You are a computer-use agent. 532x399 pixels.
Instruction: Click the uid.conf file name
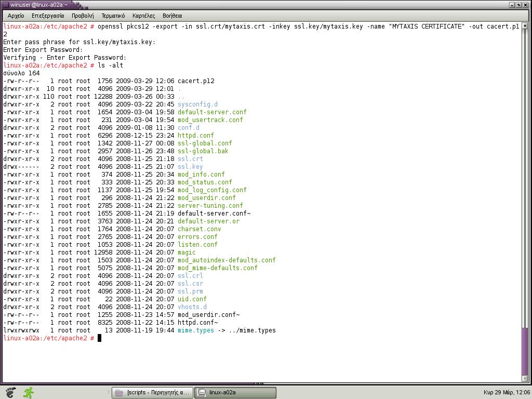[x=192, y=299]
